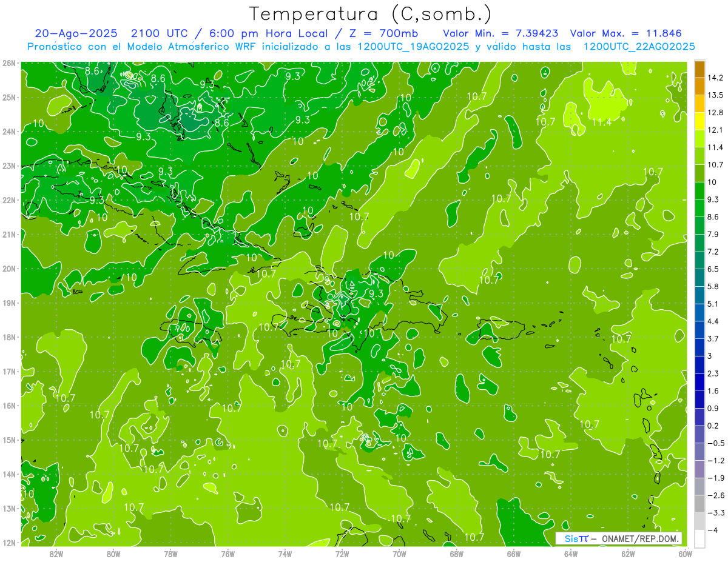
Task: Pick the blue swatch between 3.7 and 4.4
Action: pyautogui.click(x=699, y=330)
